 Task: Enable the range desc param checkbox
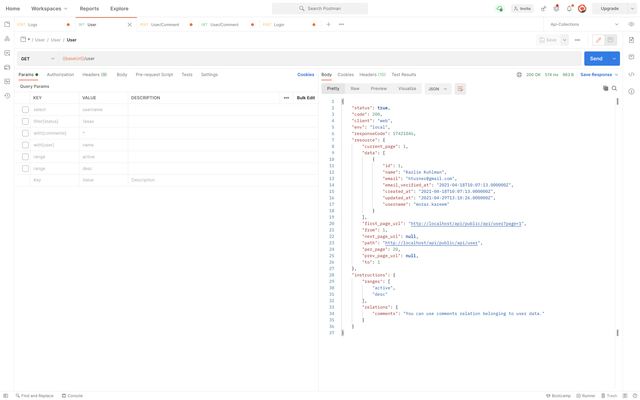tap(25, 169)
